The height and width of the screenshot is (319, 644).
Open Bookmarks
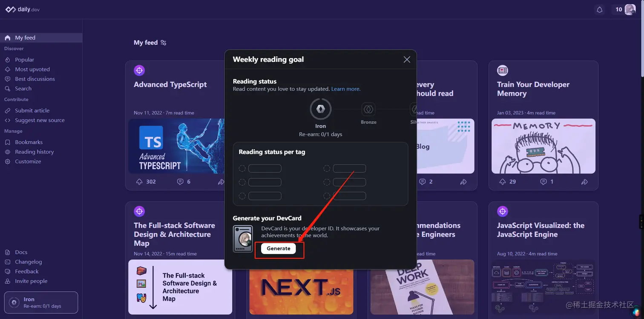pos(29,142)
